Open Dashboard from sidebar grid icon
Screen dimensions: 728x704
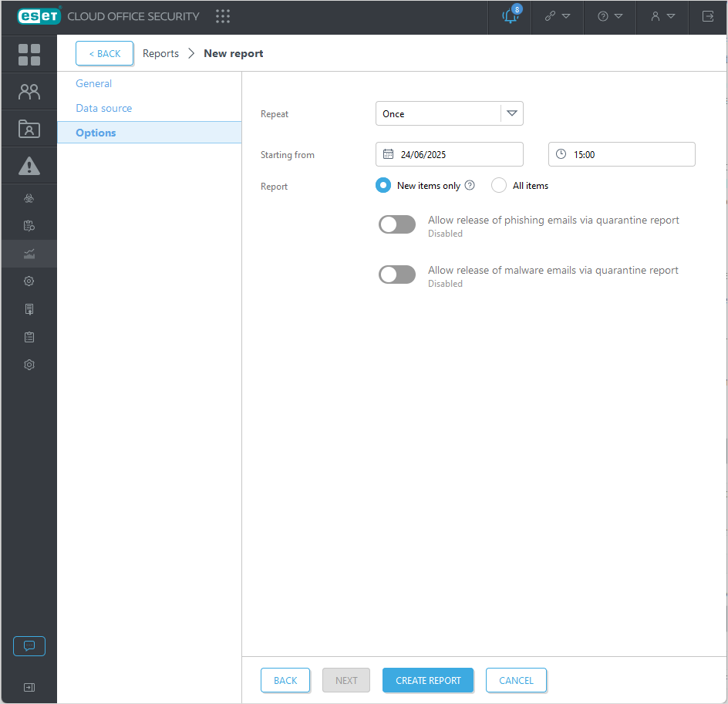tap(29, 55)
